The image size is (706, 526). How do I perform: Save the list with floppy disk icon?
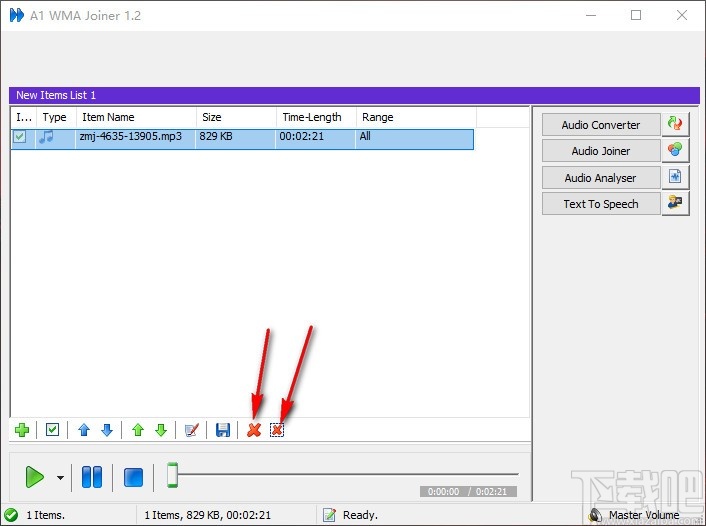(x=223, y=430)
